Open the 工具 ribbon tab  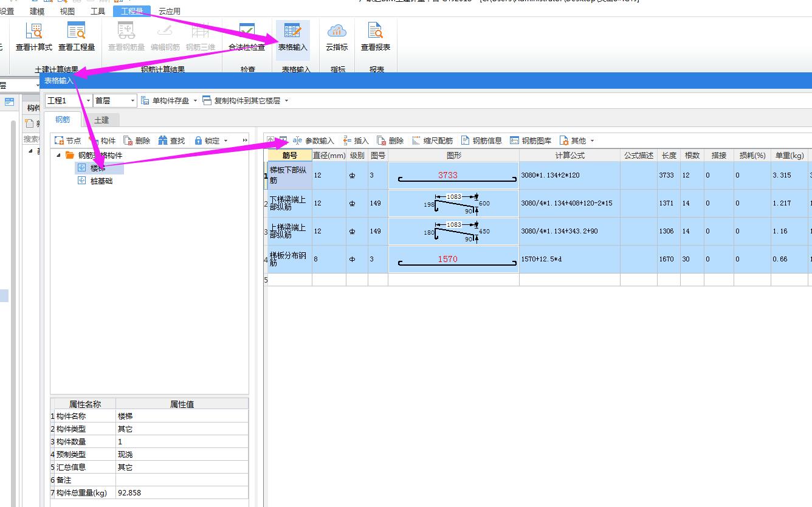coord(97,11)
